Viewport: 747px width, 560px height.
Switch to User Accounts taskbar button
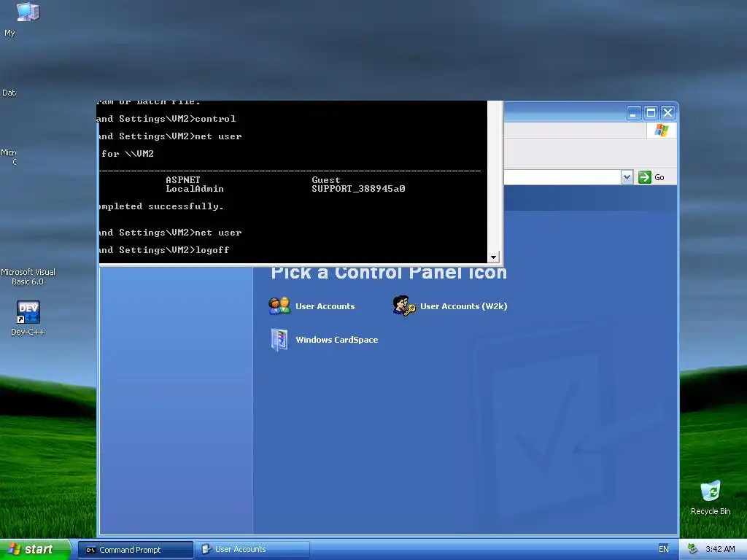click(x=252, y=550)
